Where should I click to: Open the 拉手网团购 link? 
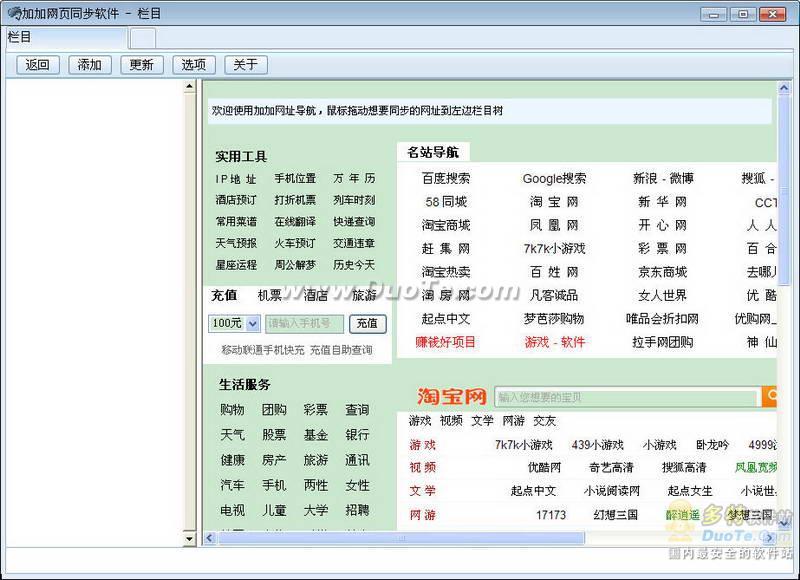click(662, 342)
